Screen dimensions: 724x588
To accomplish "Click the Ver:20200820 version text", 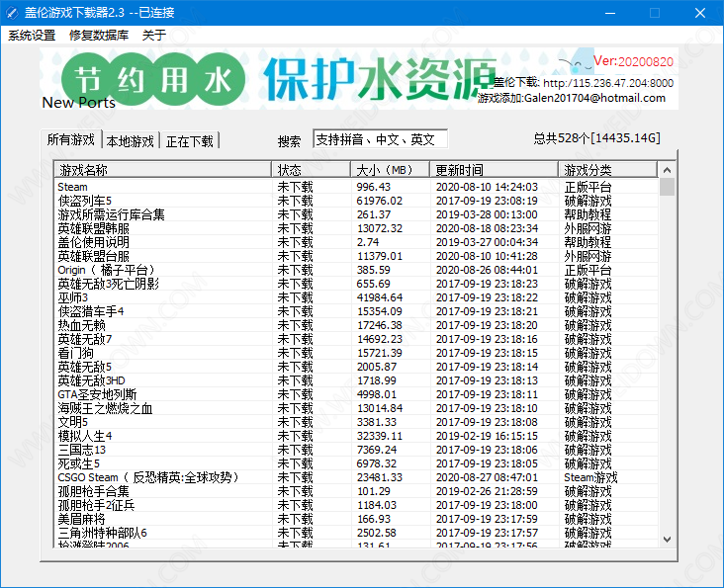I will click(x=633, y=61).
